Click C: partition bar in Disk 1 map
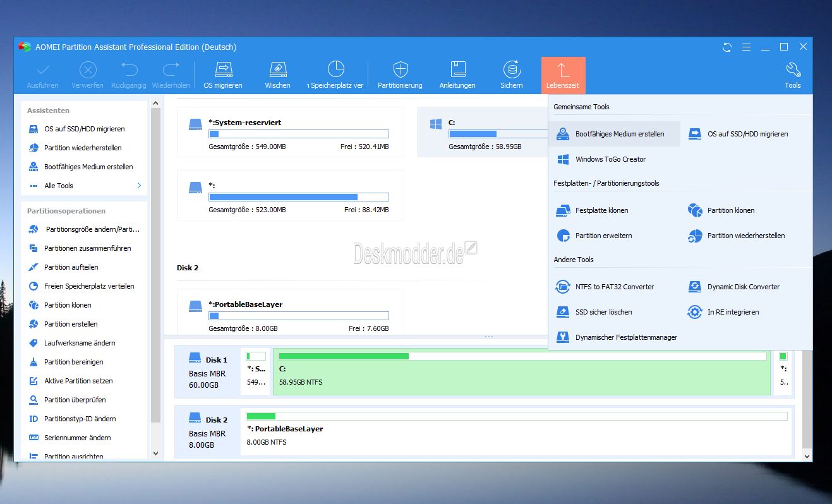Screen dimensions: 832x504 [x=522, y=371]
